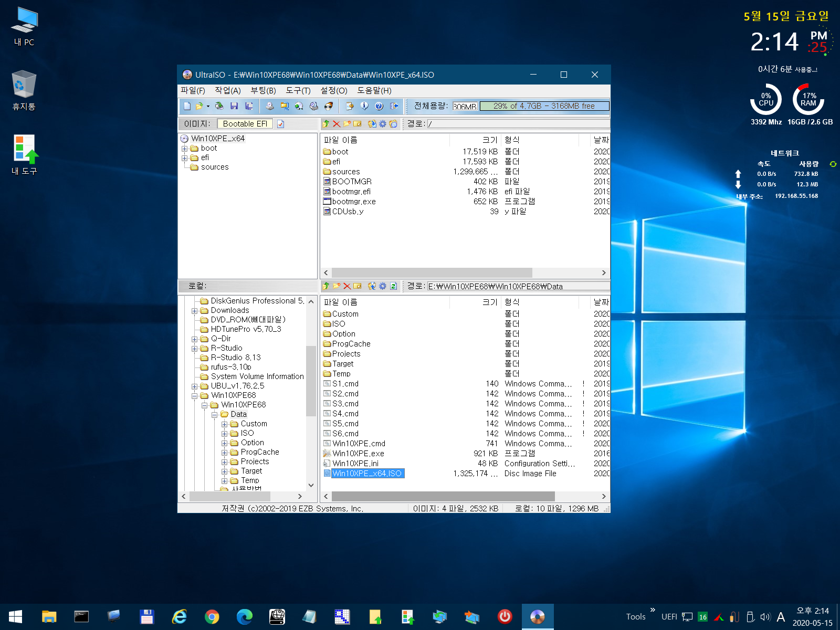Open the 도구(T) menu
This screenshot has height=630, width=840.
tap(298, 90)
